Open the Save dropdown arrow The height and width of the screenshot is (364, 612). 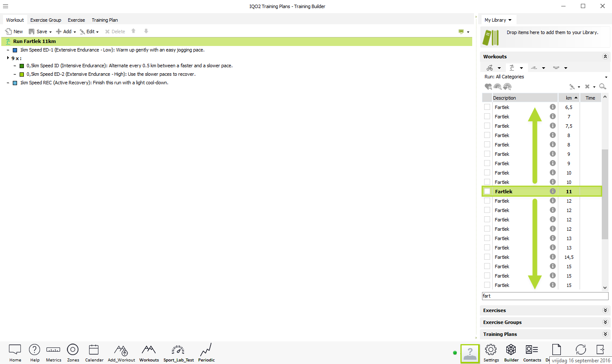(50, 32)
